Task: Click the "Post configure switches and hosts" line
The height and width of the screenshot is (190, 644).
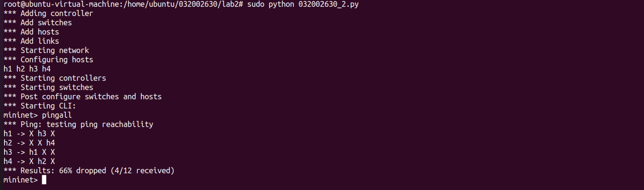Action: tap(82, 97)
